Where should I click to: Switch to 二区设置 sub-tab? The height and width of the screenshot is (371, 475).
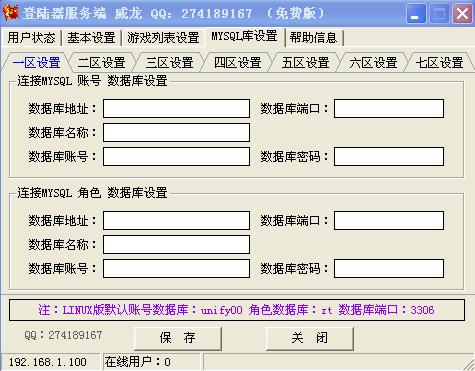pos(101,63)
